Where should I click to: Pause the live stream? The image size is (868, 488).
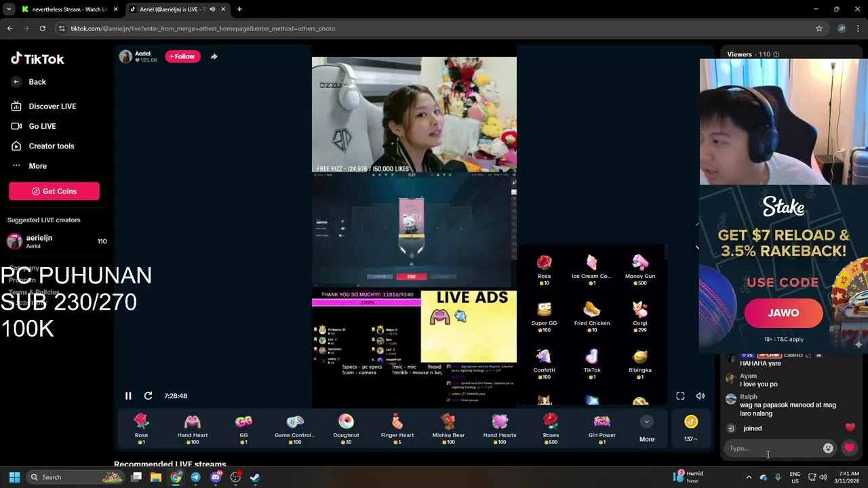[x=128, y=396]
